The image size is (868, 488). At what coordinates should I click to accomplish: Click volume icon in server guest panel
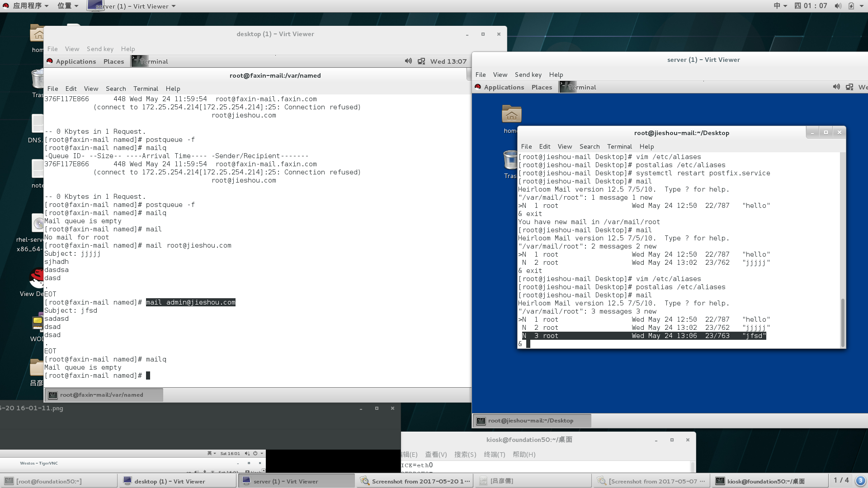(x=836, y=87)
